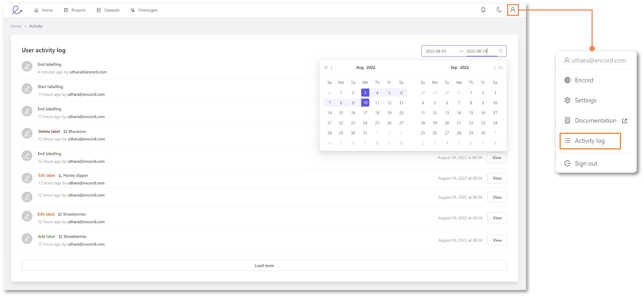Click the Start labelling entry title
The image size is (644, 297).
tap(50, 87)
